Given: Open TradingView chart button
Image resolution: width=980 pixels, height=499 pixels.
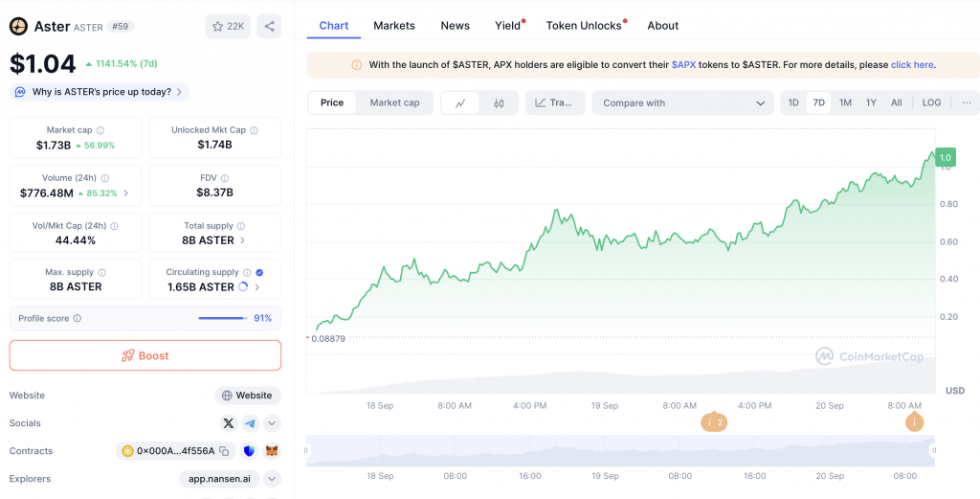Looking at the screenshot, I should click(x=555, y=102).
